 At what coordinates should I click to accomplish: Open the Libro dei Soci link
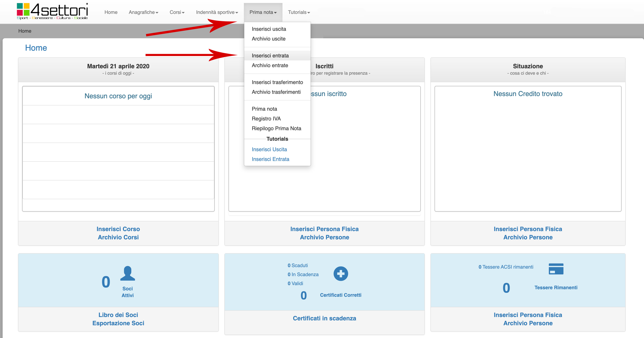(x=118, y=315)
